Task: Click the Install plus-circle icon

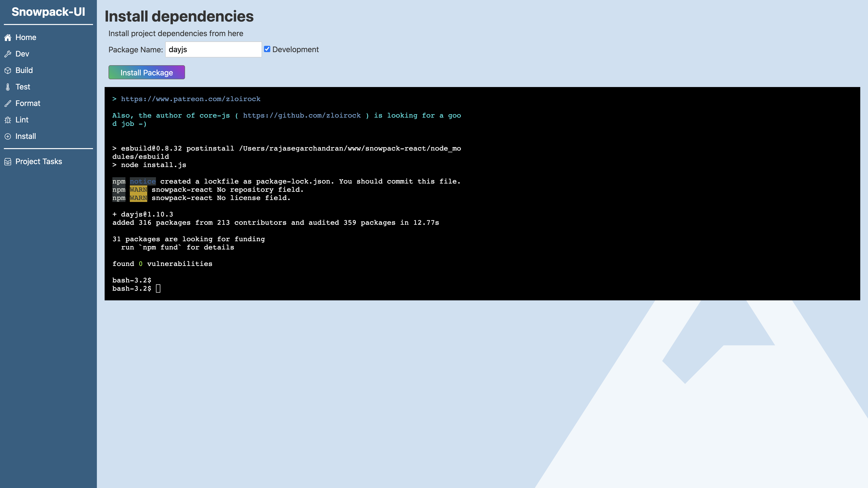Action: coord(8,136)
